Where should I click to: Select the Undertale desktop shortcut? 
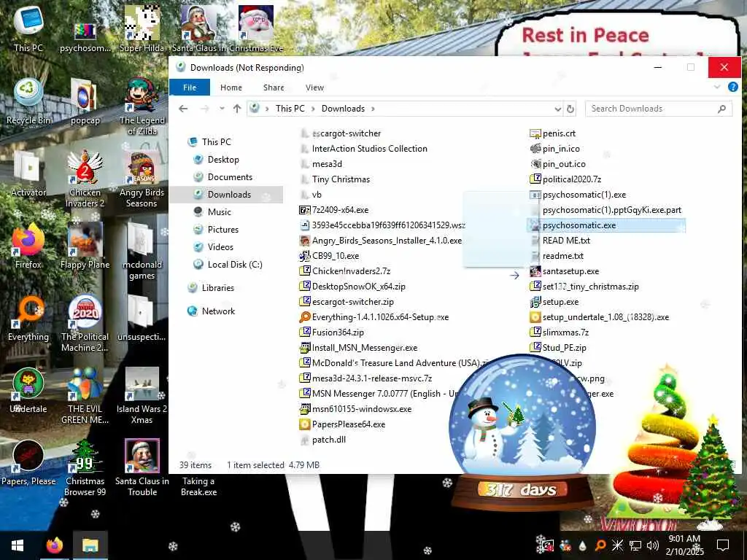click(28, 391)
